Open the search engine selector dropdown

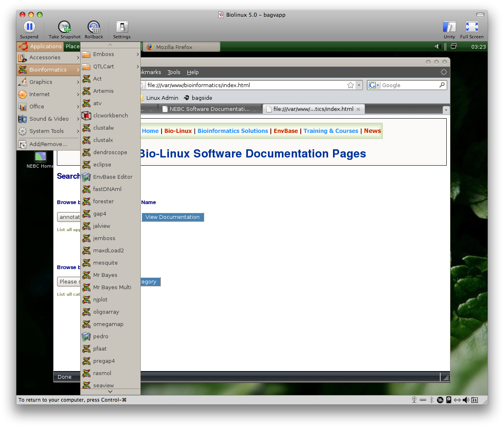pyautogui.click(x=374, y=85)
